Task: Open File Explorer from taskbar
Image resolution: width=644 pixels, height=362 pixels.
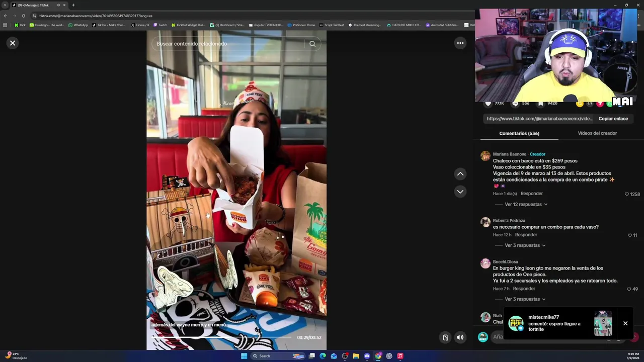Action: [x=356, y=356]
